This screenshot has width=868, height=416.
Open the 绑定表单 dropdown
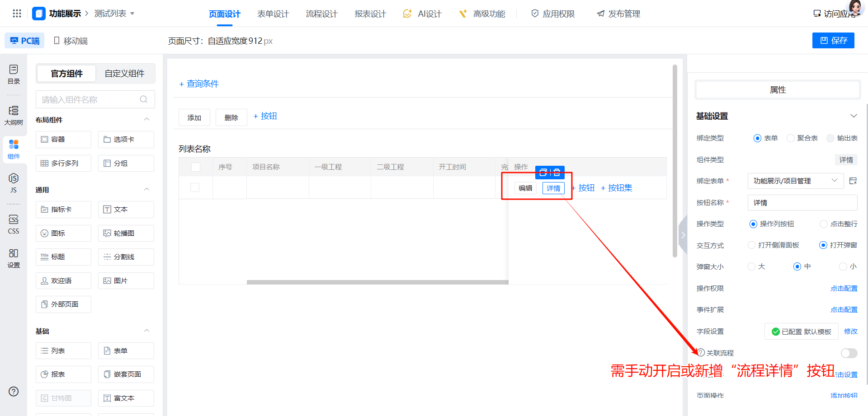point(795,181)
